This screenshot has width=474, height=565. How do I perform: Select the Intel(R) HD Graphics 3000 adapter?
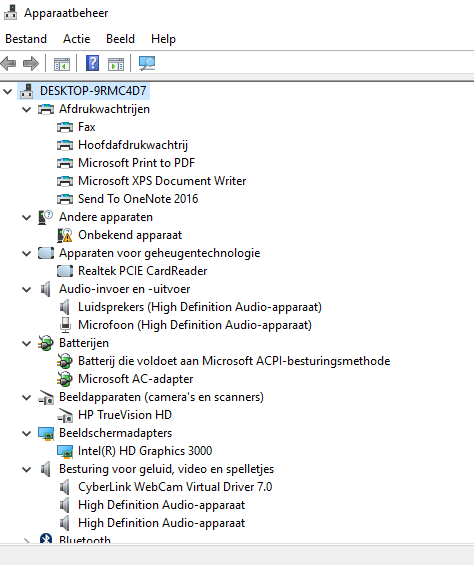pos(145,451)
